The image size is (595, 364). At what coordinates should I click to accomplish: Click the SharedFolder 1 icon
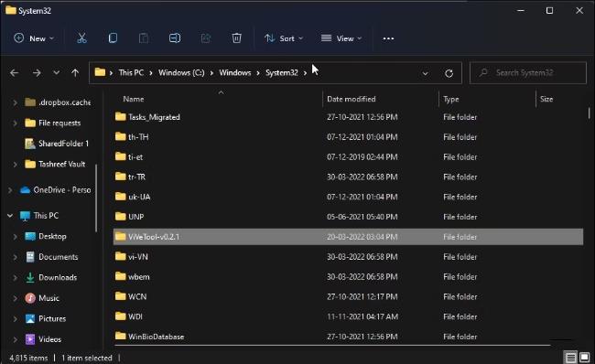pyautogui.click(x=30, y=144)
